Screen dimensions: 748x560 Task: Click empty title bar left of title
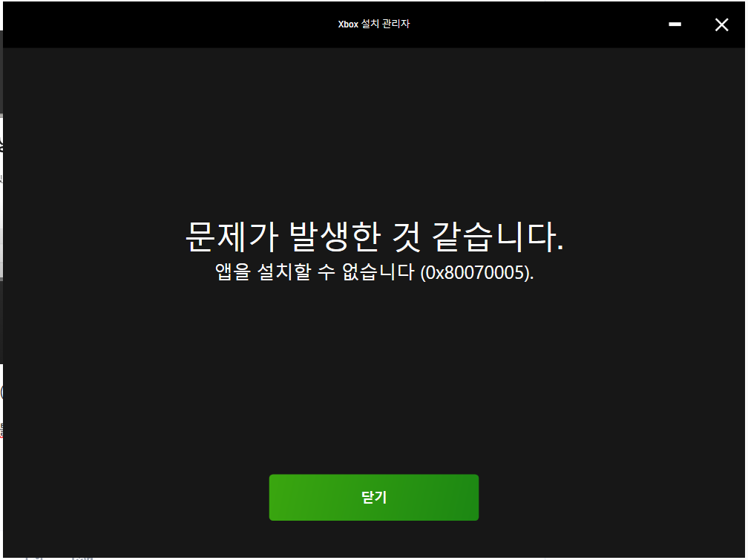click(x=148, y=24)
